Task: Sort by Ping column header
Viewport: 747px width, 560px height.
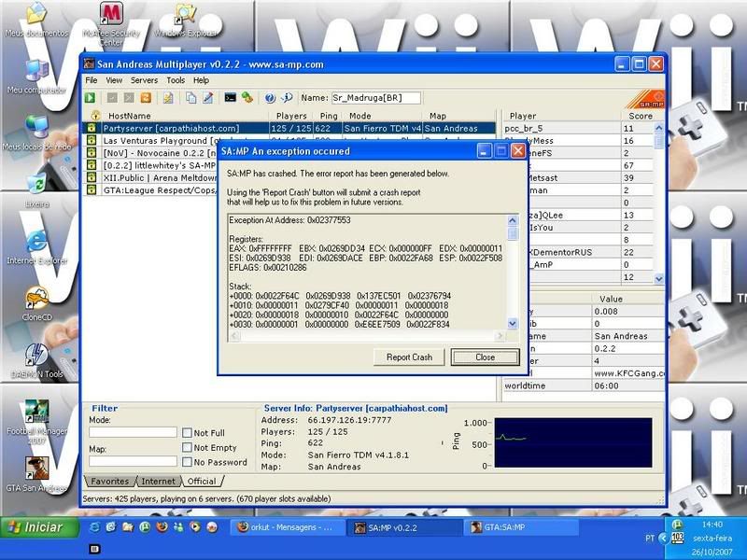Action: pos(329,115)
